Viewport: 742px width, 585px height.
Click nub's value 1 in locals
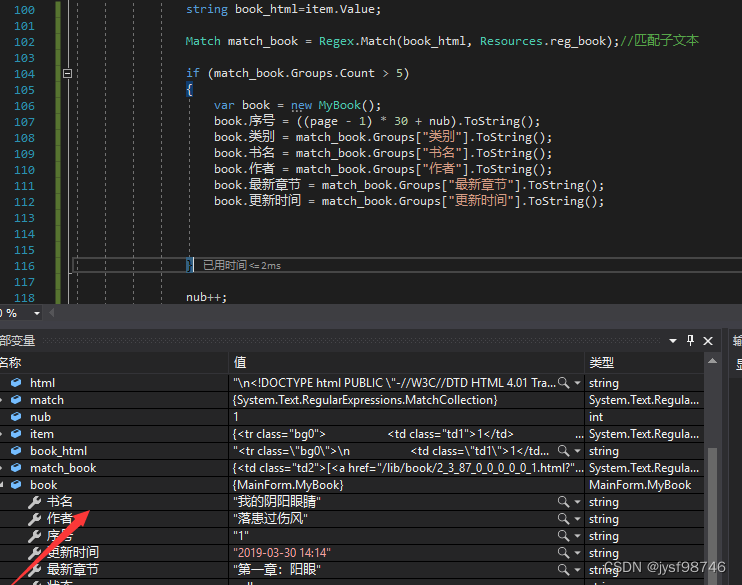[236, 417]
